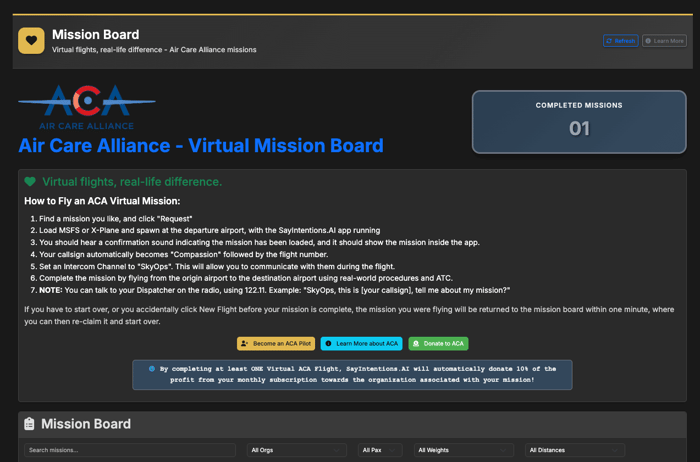Image resolution: width=700 pixels, height=462 pixels.
Task: Click the Mission Board section heading above the filters
Action: tap(86, 424)
